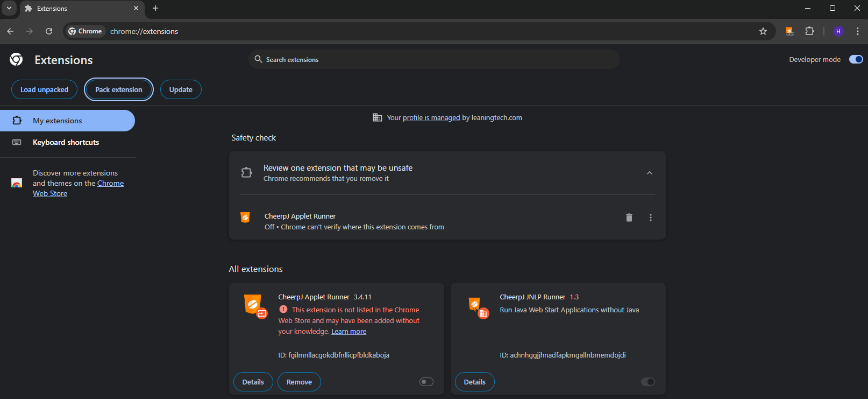This screenshot has height=399, width=868.
Task: Open the Extensions puzzle icon in toolbar
Action: tap(809, 31)
